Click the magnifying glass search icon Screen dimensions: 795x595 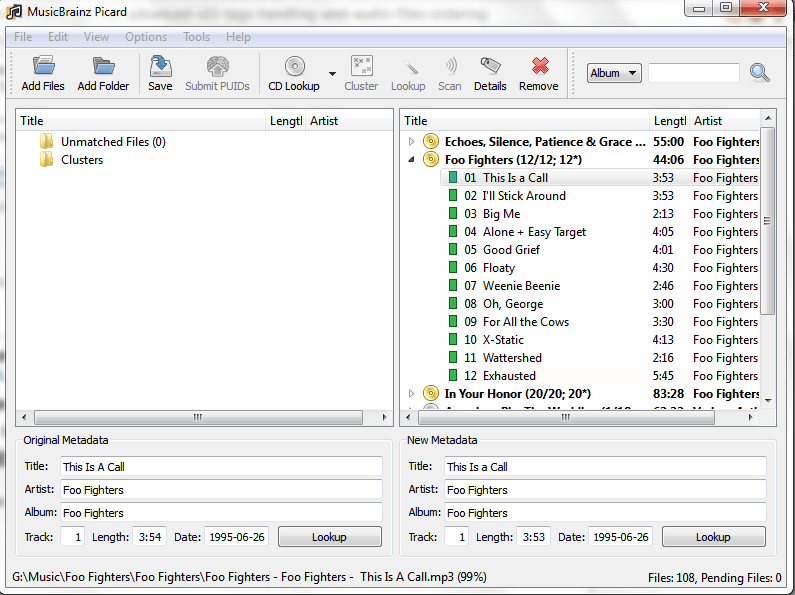pos(760,73)
